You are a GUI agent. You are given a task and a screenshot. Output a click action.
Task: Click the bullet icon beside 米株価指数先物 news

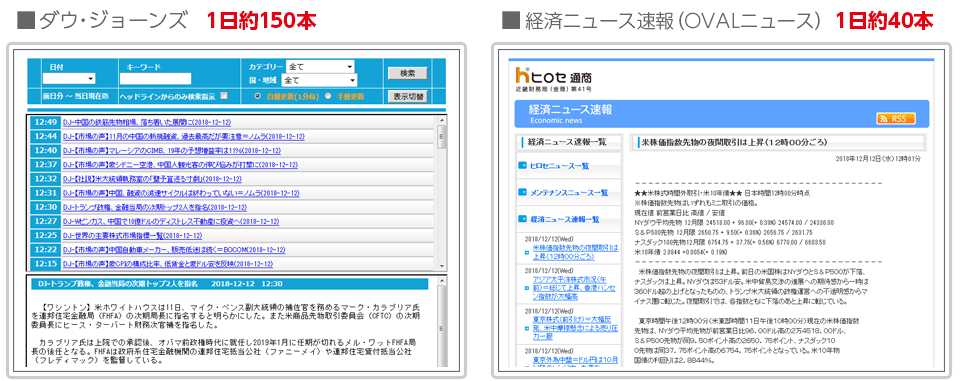point(527,252)
